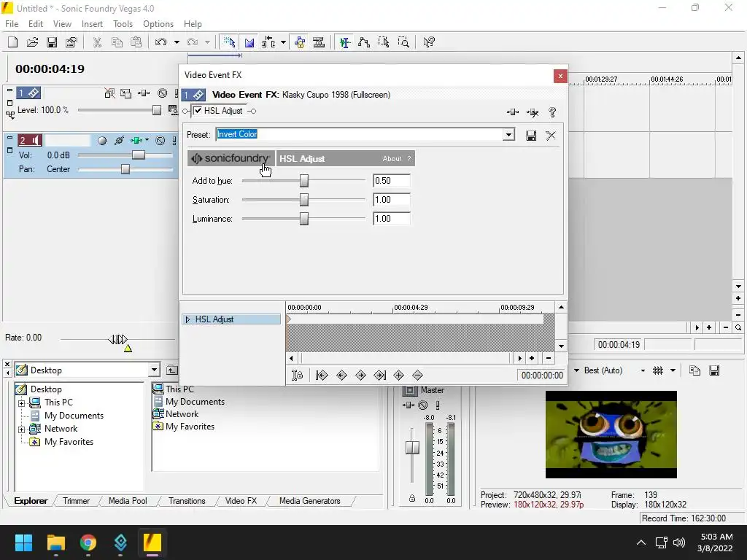
Task: Select the Selection Edit tool
Action: 384,42
